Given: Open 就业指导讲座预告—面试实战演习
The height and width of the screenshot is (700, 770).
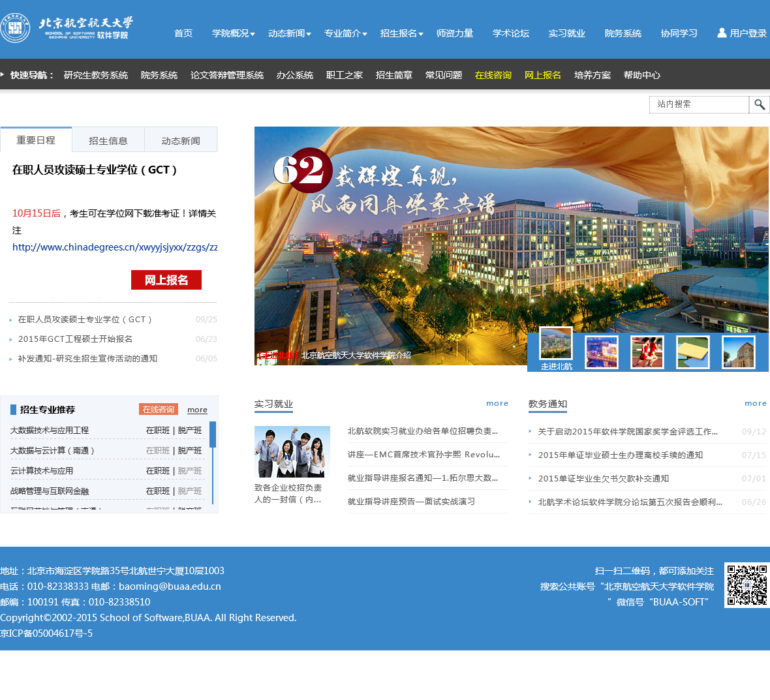Looking at the screenshot, I should (x=411, y=502).
